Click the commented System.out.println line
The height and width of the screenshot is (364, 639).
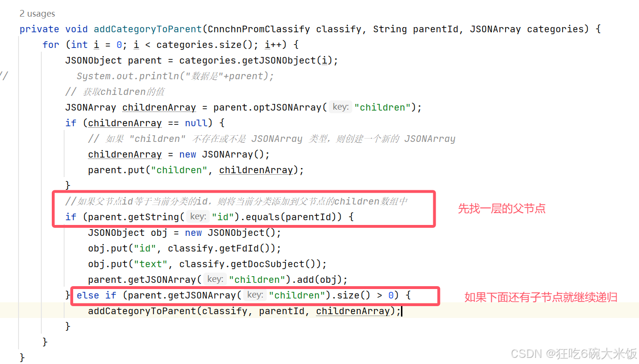coord(175,76)
